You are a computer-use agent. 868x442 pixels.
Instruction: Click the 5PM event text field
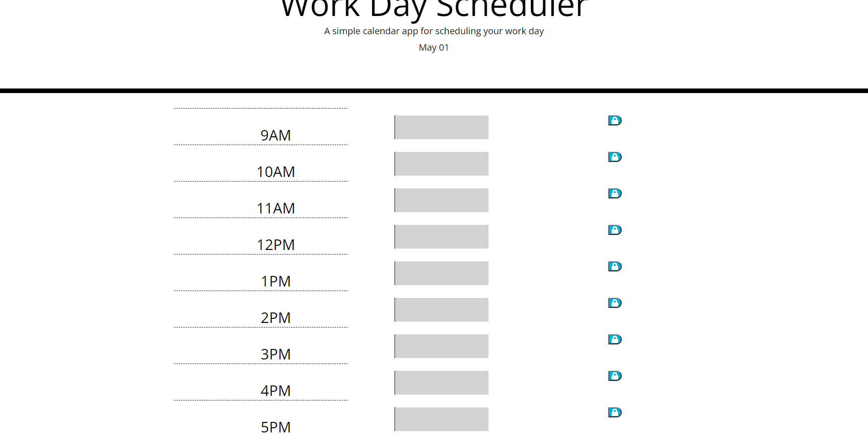(441, 418)
